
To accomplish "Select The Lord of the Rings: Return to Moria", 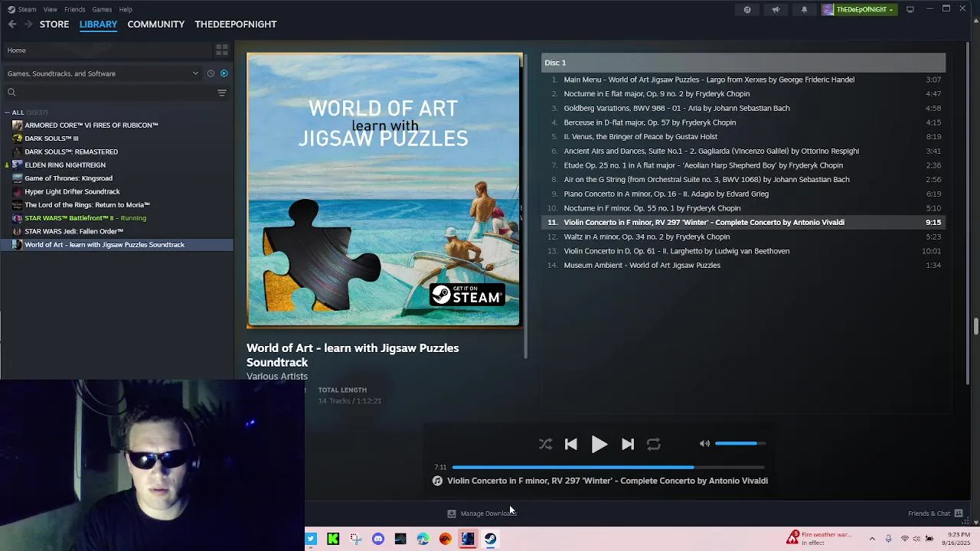I will point(87,204).
